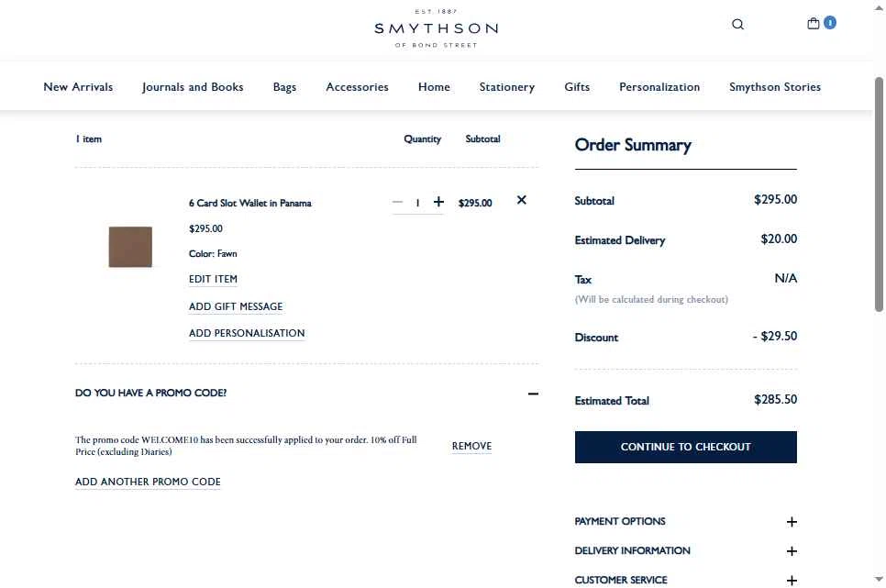Screen dimensions: 886x588
Task: Open the shopping bag cart icon
Action: 814,24
